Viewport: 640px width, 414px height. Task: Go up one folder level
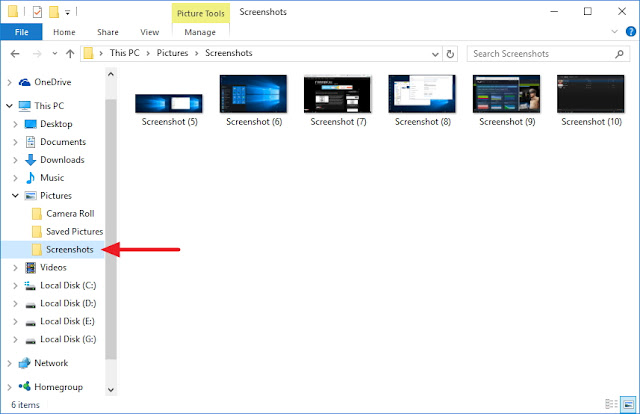point(70,53)
